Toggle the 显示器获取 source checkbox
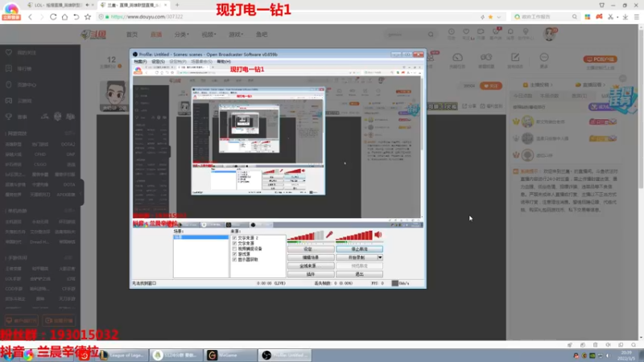The width and height of the screenshot is (644, 362). click(234, 259)
